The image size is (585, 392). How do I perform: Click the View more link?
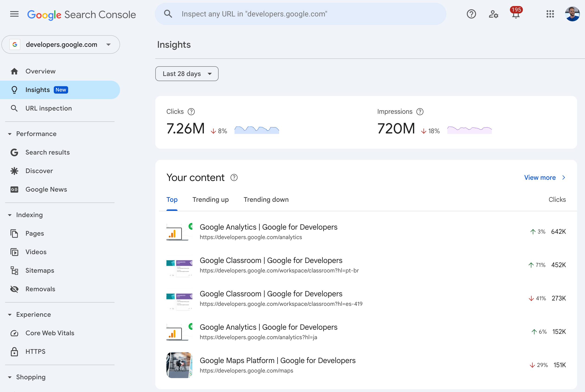[540, 177]
